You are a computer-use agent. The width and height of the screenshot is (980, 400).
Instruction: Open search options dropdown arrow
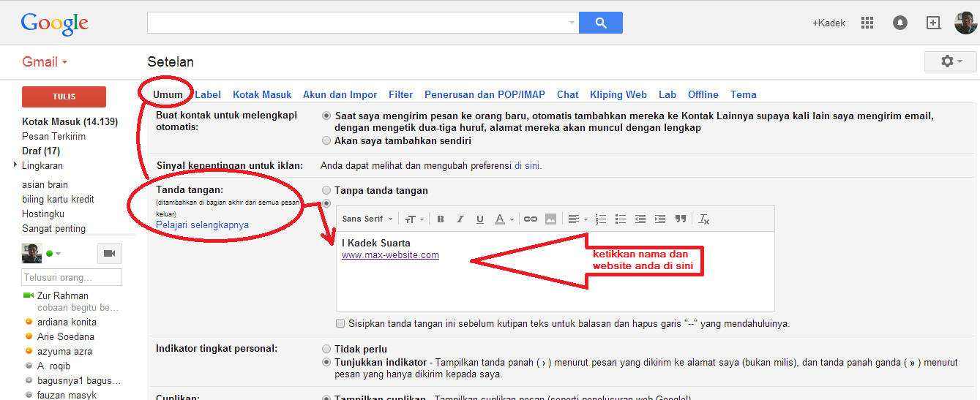coord(572,23)
